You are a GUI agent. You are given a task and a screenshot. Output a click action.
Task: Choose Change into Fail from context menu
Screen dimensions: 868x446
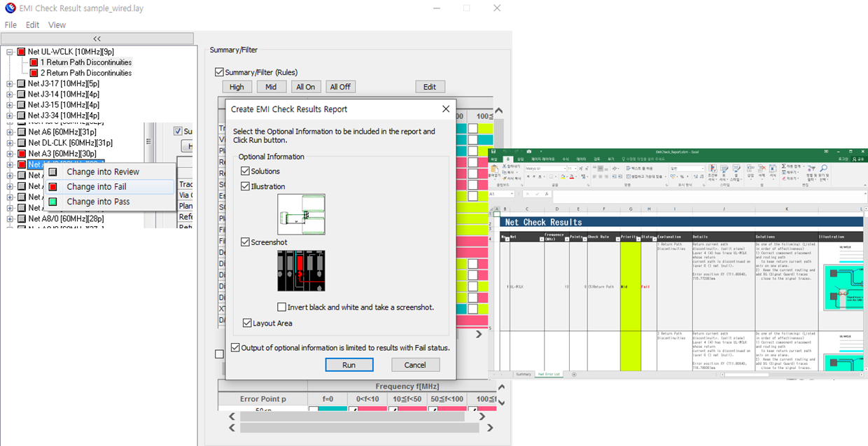click(x=110, y=186)
